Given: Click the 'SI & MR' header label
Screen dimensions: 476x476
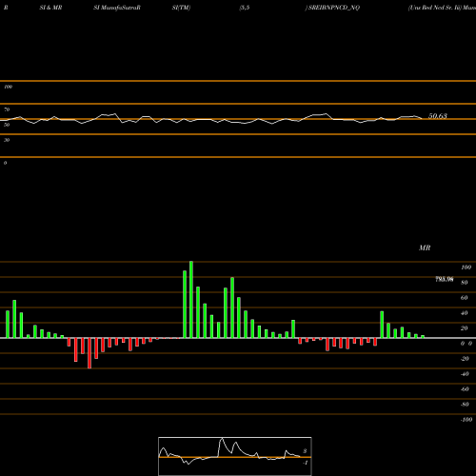Looking at the screenshot, I should (50, 8).
